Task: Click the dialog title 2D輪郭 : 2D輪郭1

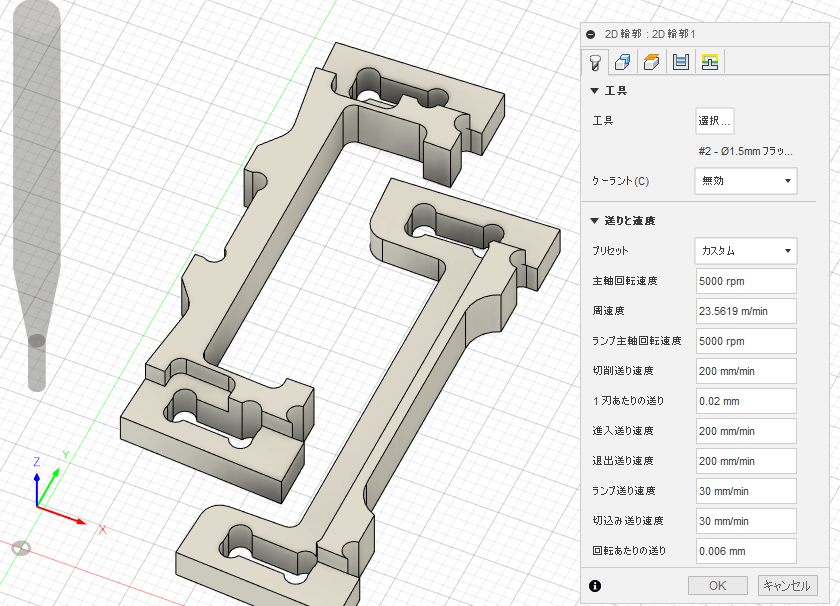Action: coord(650,34)
